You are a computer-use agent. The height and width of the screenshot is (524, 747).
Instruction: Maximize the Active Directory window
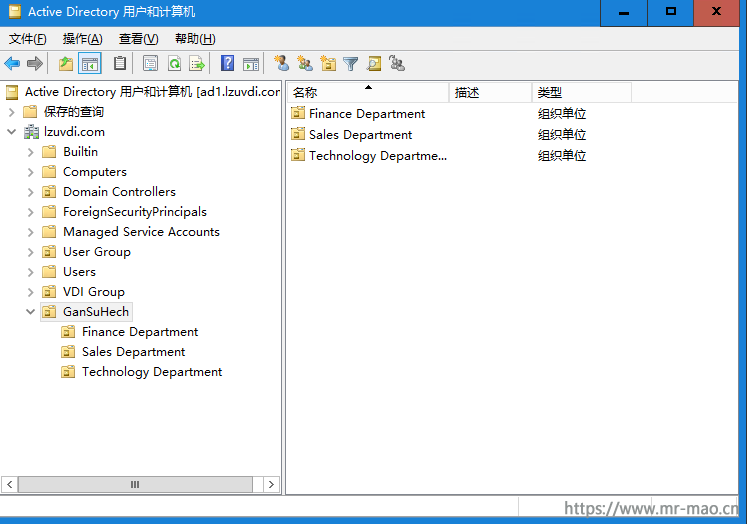click(x=670, y=12)
